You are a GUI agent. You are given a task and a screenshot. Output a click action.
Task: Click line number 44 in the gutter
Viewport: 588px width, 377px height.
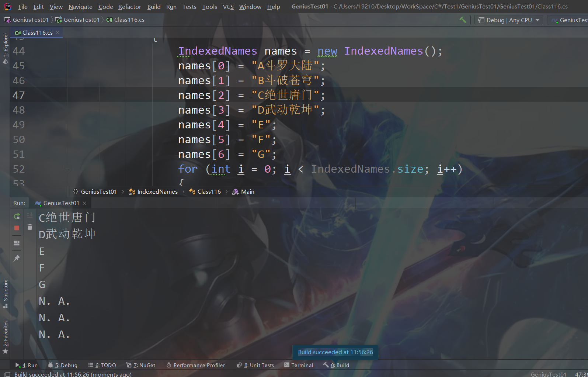coord(19,51)
